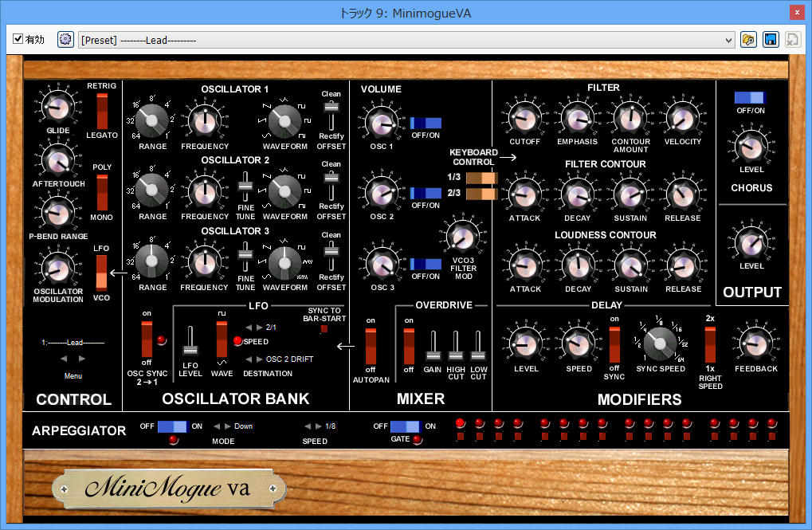Click Oscillator 3 RANGE knob
812x530 pixels.
(151, 261)
